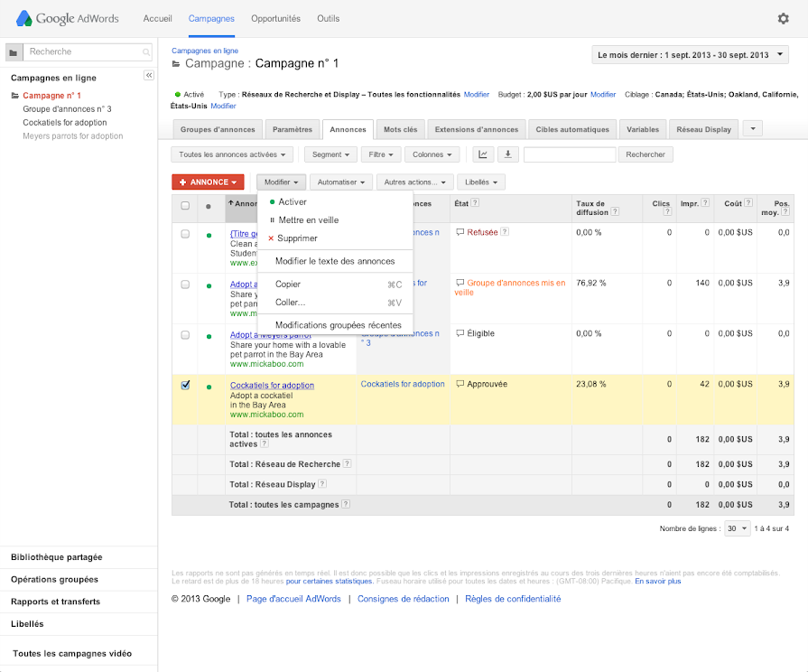Show the chart graph toggle icon

click(483, 154)
